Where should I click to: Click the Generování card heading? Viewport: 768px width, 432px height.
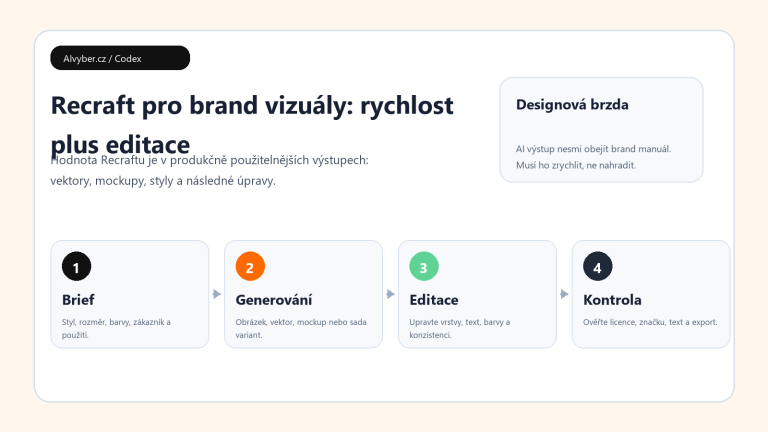coord(274,300)
